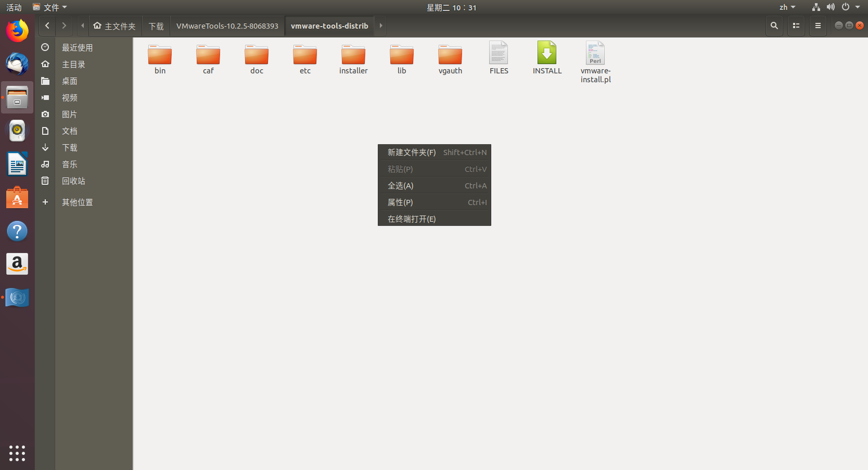The width and height of the screenshot is (868, 470).
Task: Choose 属性(P) from the context menu
Action: coord(435,202)
